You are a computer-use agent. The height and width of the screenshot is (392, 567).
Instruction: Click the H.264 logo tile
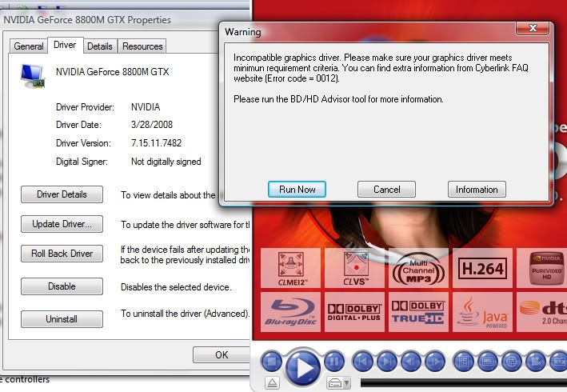coord(483,268)
